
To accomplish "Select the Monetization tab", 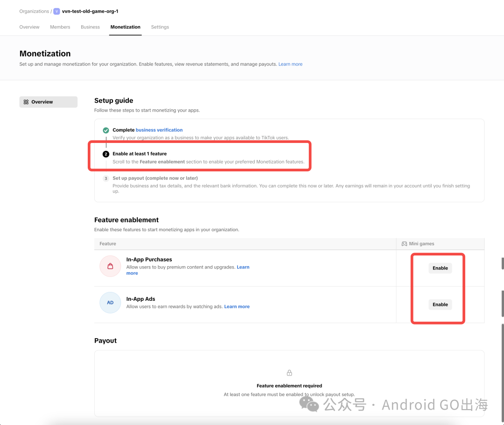I will pos(126,27).
